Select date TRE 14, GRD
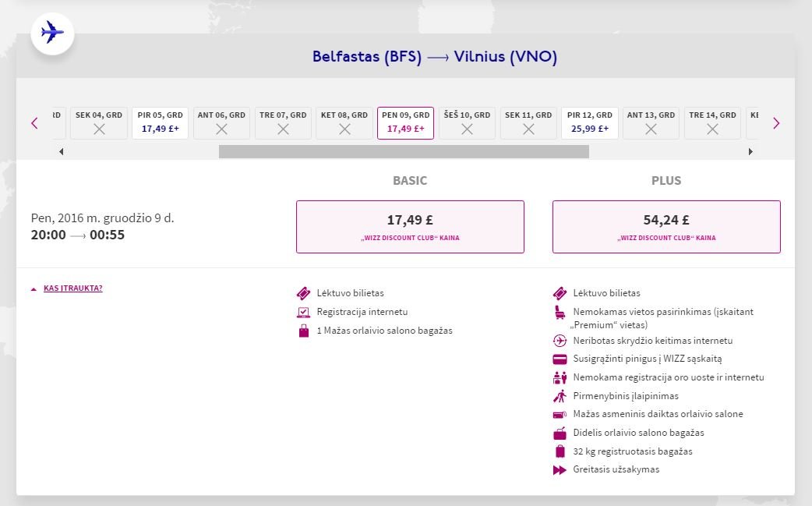This screenshot has height=506, width=812. coord(712,123)
